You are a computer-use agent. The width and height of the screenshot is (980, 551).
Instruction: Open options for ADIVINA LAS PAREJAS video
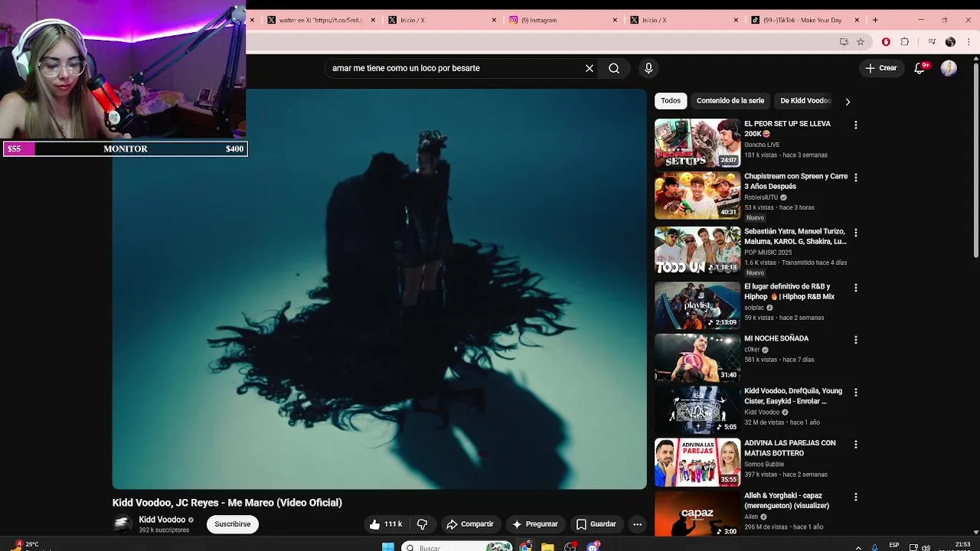coord(856,445)
